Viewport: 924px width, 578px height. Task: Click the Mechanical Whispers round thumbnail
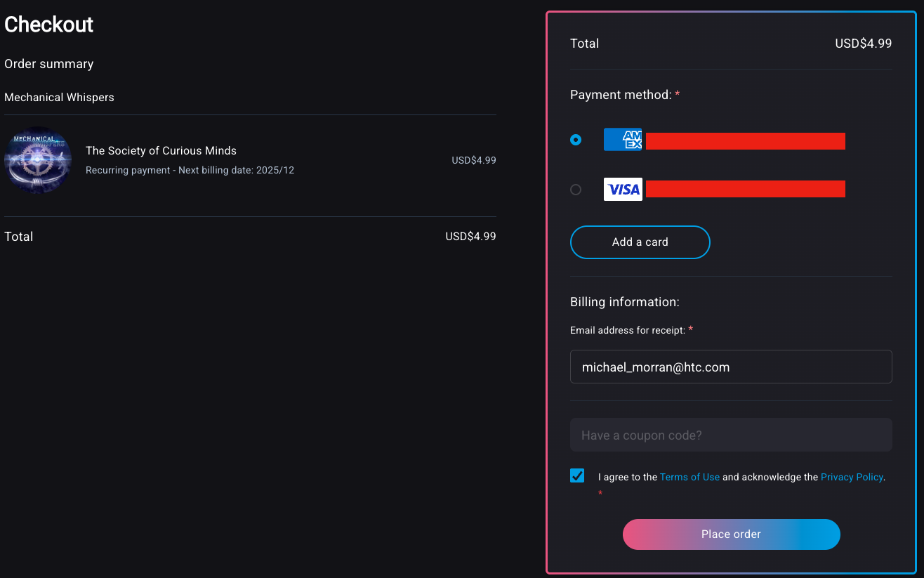[38, 160]
